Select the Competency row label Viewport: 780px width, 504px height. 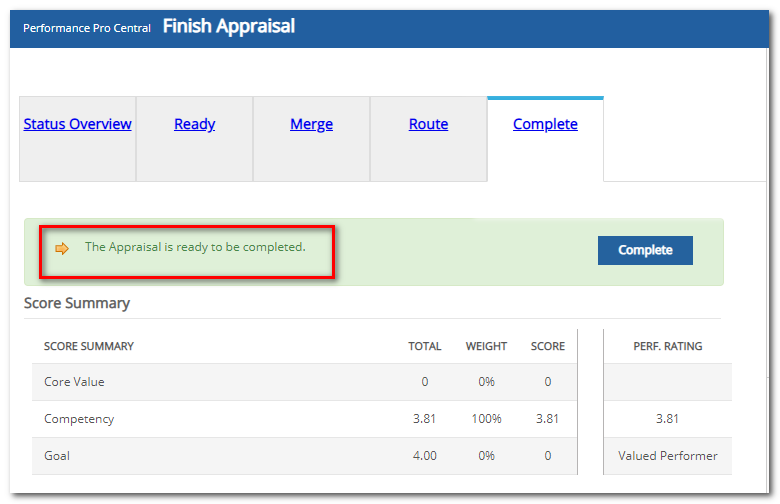pyautogui.click(x=78, y=419)
